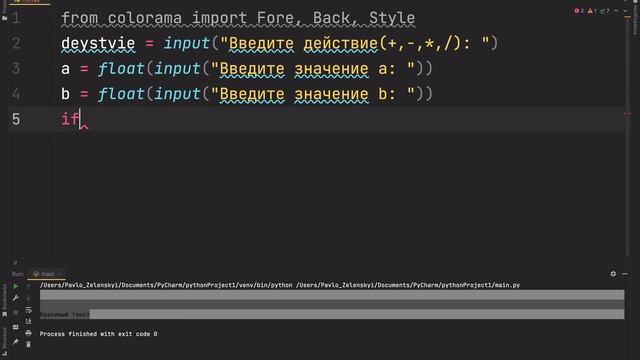640x360 pixels.
Task: Clear console with the trash icon
Action: 28,345
